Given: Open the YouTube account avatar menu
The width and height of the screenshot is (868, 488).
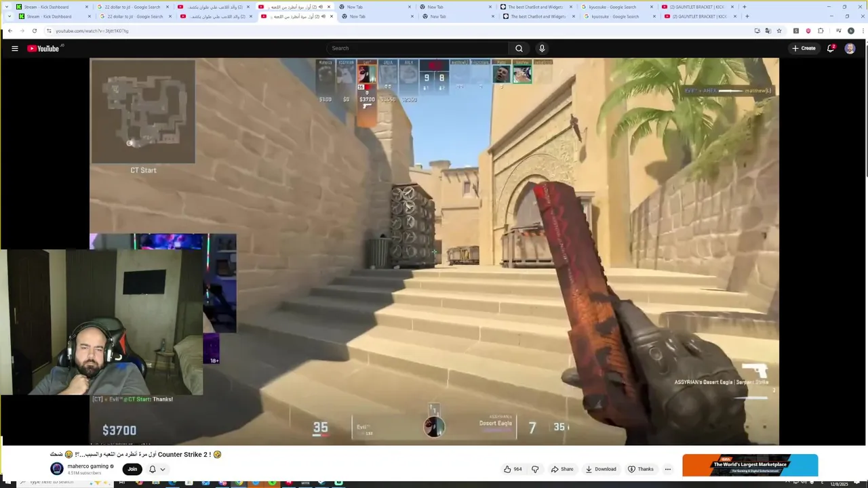Looking at the screenshot, I should point(850,48).
